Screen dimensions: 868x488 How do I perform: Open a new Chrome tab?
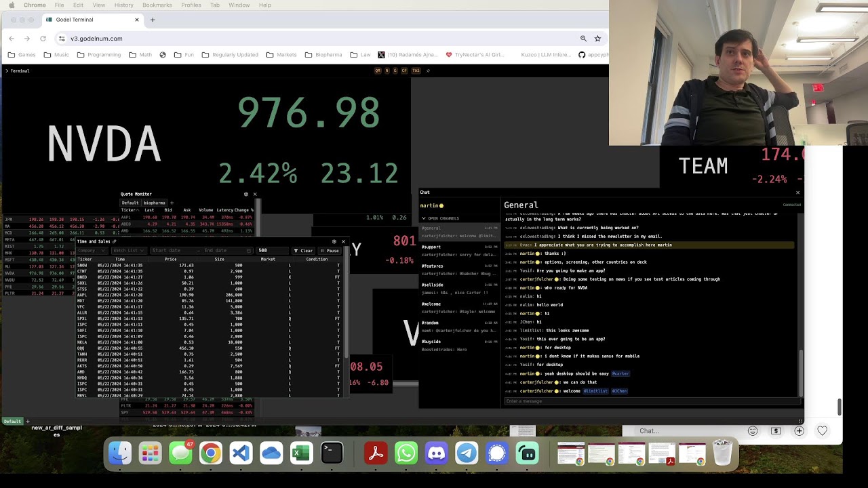tap(153, 20)
